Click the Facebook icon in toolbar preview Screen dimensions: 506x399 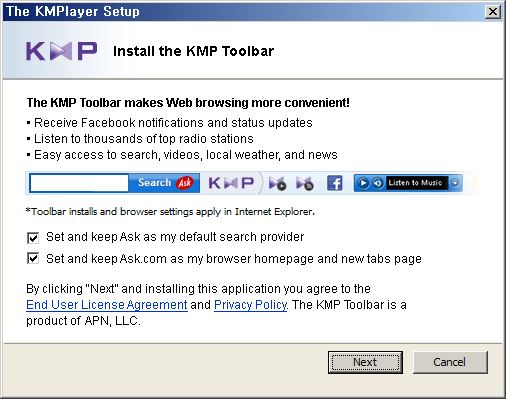335,183
